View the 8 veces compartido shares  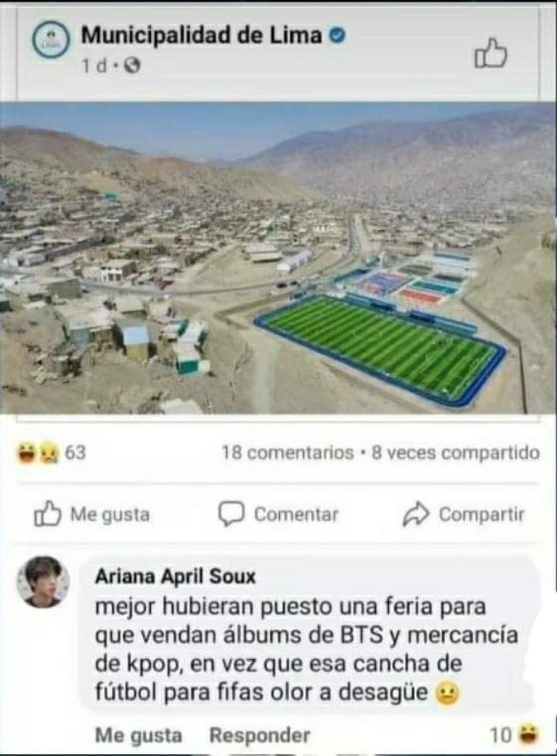(456, 453)
